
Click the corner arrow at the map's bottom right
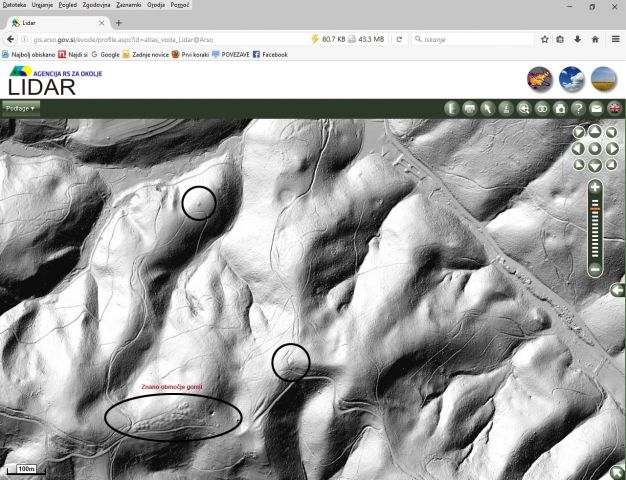(618, 472)
